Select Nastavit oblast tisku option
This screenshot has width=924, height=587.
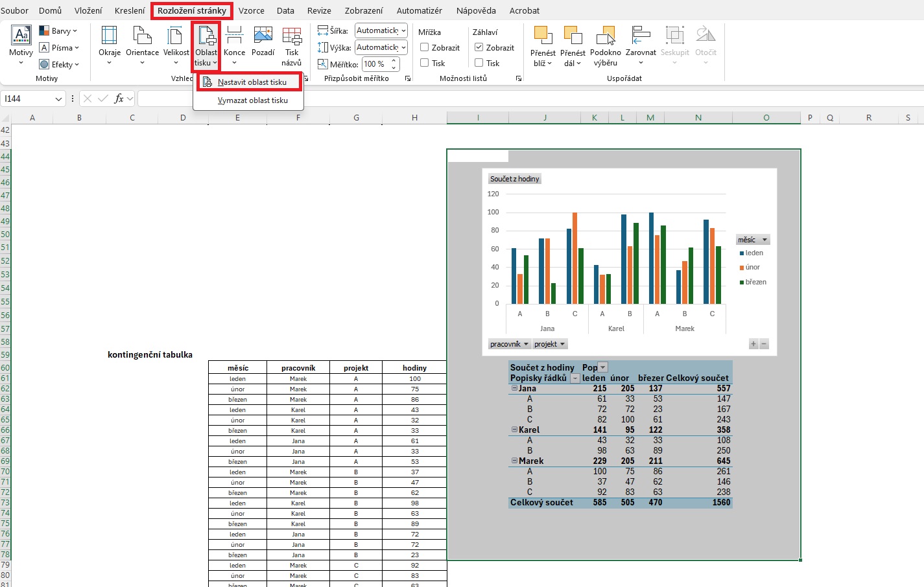[x=252, y=82]
